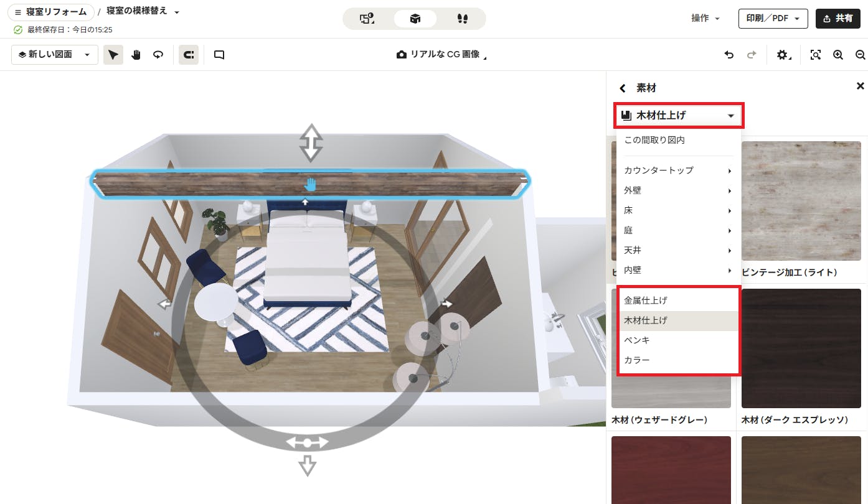
Task: Expand the 庭 submenu
Action: (x=678, y=230)
